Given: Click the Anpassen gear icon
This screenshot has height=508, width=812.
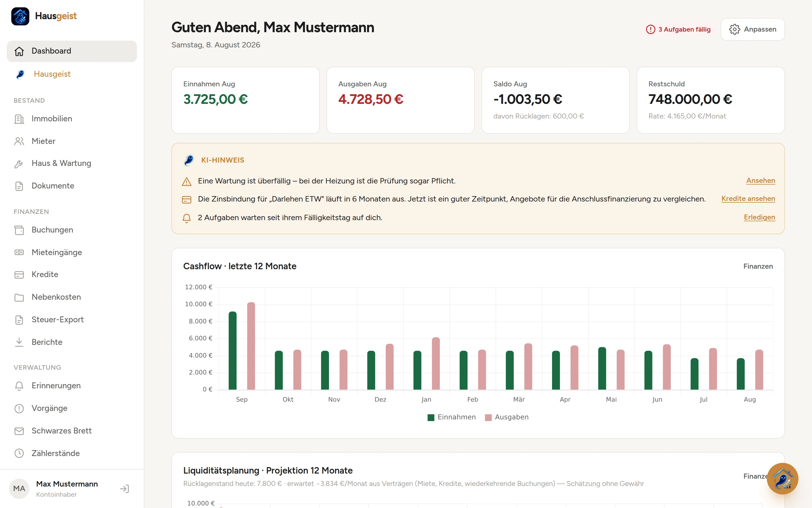Looking at the screenshot, I should point(734,30).
